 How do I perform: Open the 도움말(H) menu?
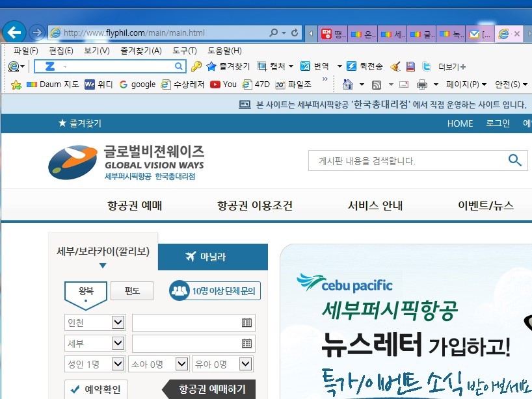point(224,51)
